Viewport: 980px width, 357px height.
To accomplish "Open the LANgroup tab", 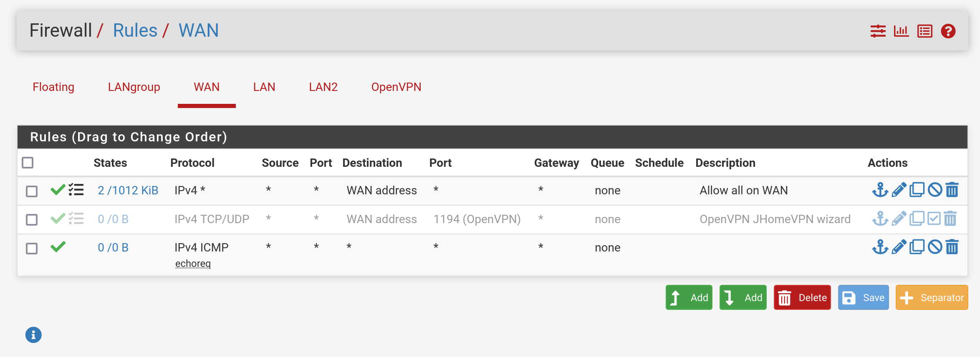I will click(134, 87).
